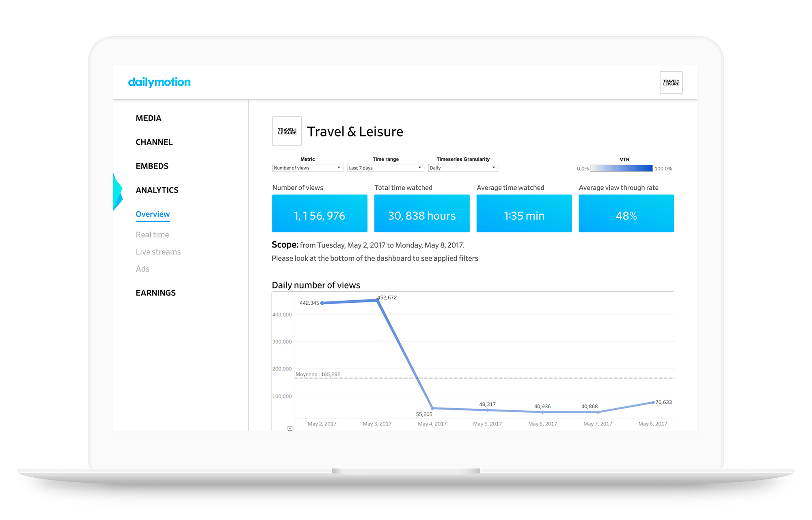Expand Timeseries Granularity dropdown
The width and height of the screenshot is (812, 520).
coord(463,168)
